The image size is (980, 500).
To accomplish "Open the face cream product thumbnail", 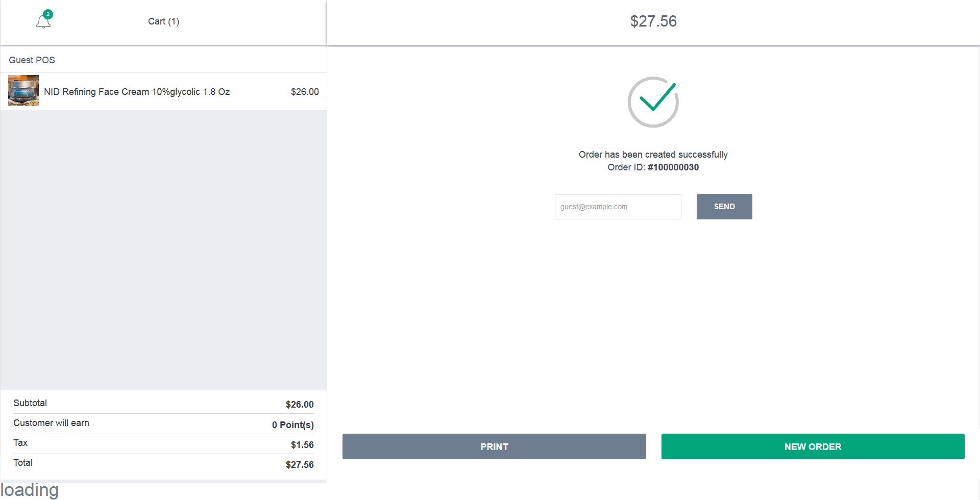I will [23, 90].
